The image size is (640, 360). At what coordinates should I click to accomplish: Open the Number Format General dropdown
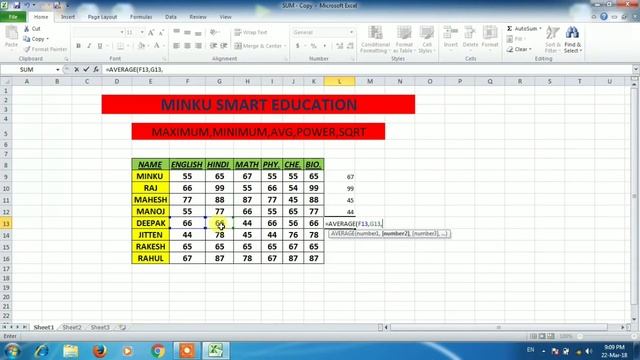pyautogui.click(x=351, y=32)
